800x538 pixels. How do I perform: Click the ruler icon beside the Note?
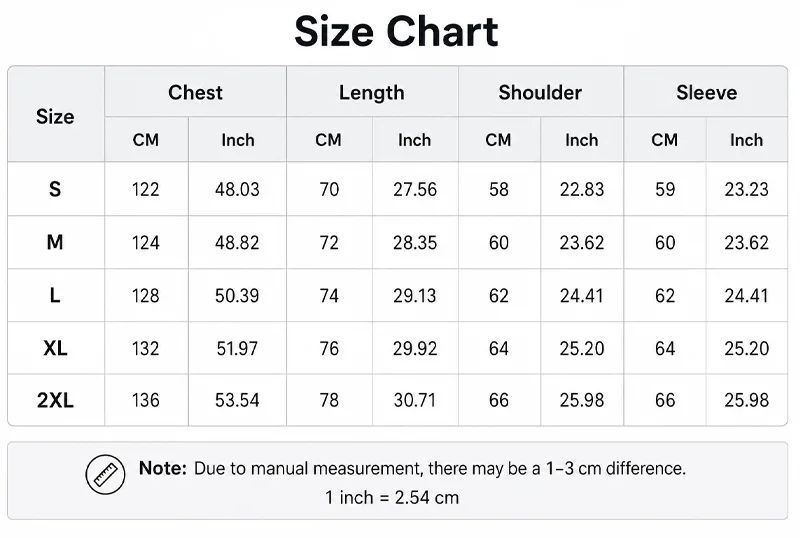105,475
